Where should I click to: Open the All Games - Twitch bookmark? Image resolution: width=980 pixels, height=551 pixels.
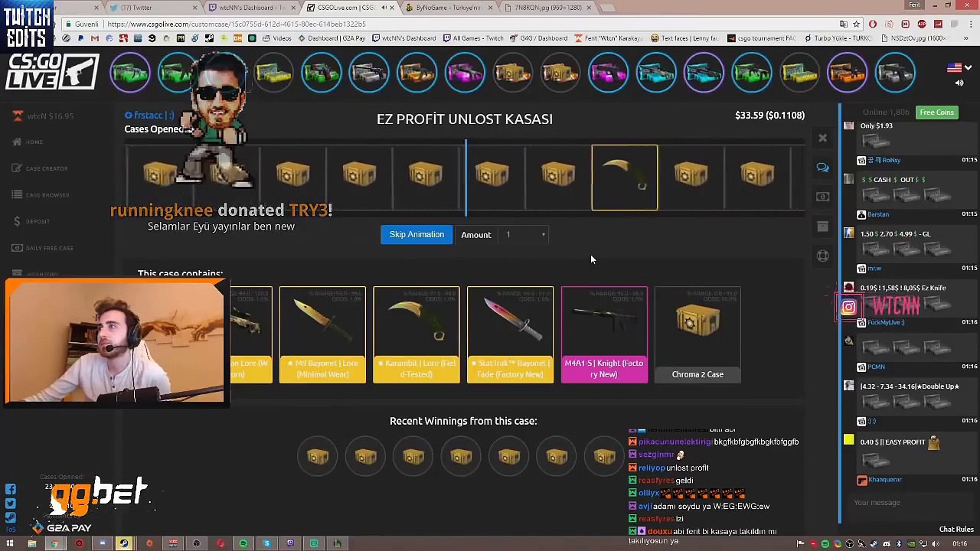point(472,38)
